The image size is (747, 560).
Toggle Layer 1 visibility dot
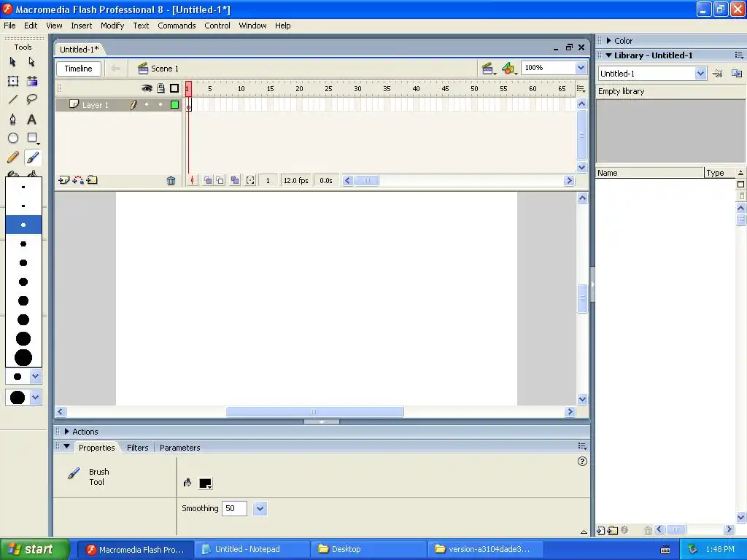click(x=147, y=105)
